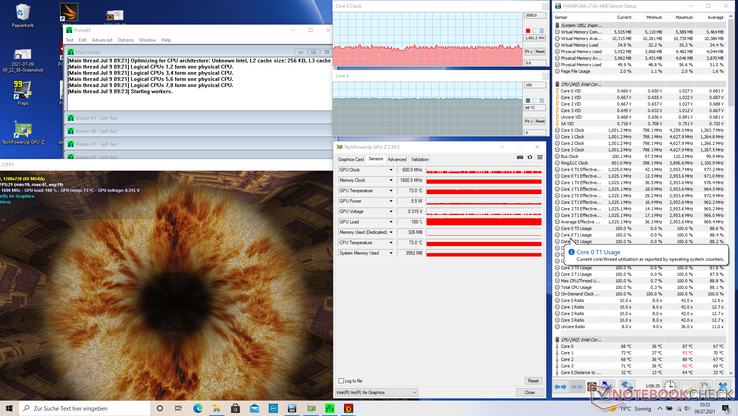The height and width of the screenshot is (416, 738).
Task: Switch to the Validation tab in GPU-Z
Action: [420, 159]
